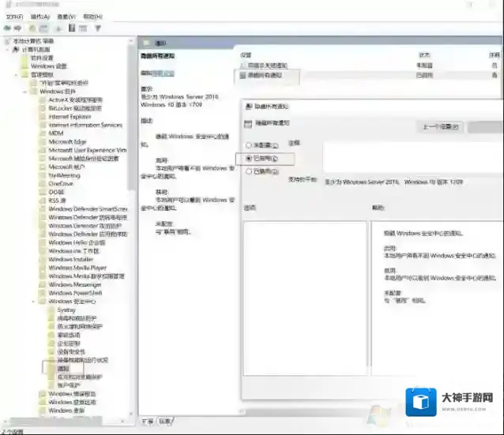Switch to the 标准 view tab

click(165, 422)
